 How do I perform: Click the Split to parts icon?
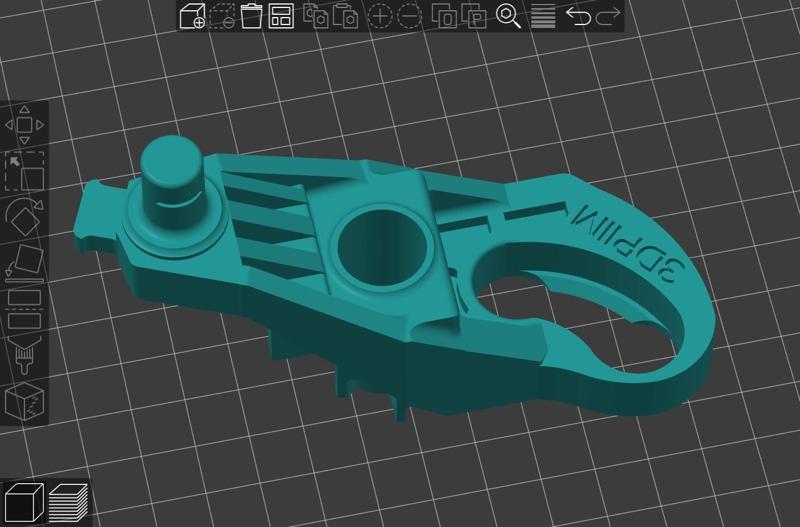coord(474,16)
